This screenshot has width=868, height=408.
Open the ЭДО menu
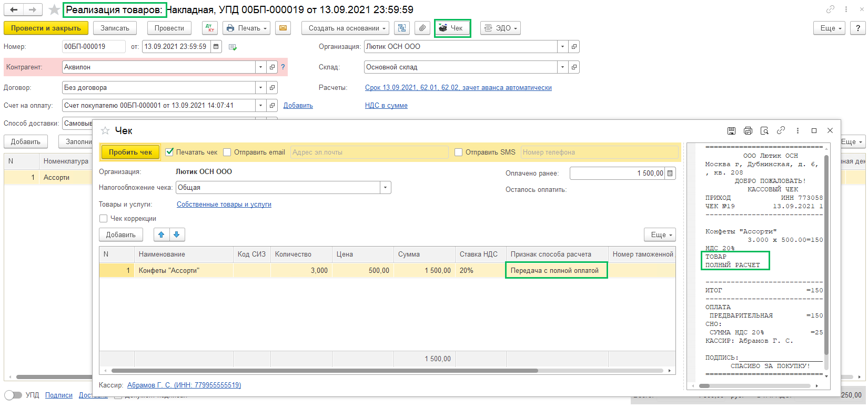click(500, 28)
